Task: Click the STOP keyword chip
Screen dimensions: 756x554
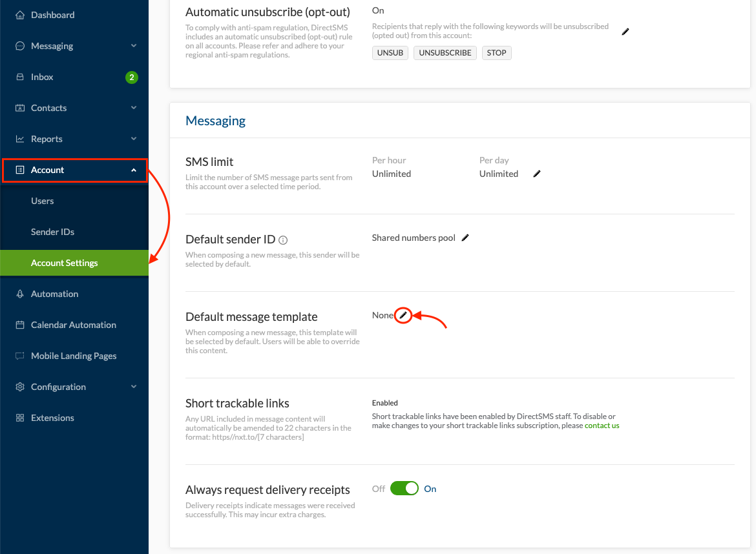Action: (x=496, y=52)
